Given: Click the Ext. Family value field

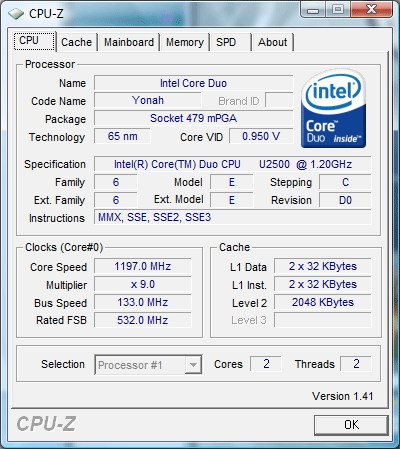Looking at the screenshot, I should [116, 200].
